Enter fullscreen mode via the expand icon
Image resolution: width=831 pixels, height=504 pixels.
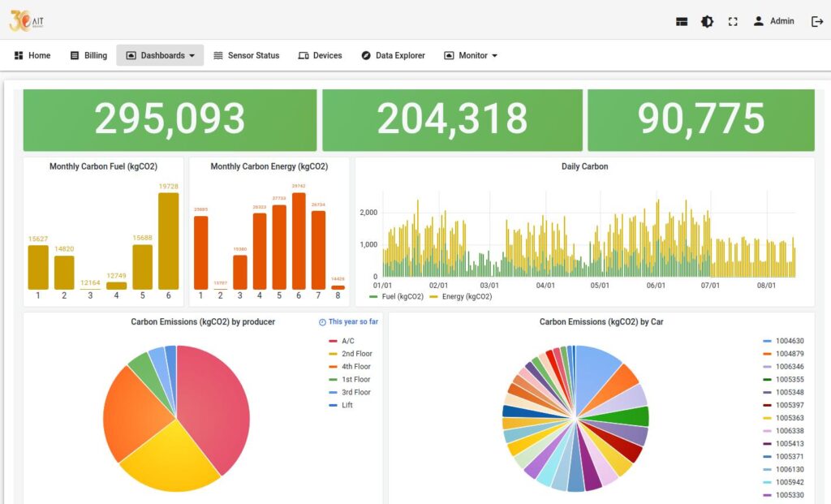click(x=733, y=21)
